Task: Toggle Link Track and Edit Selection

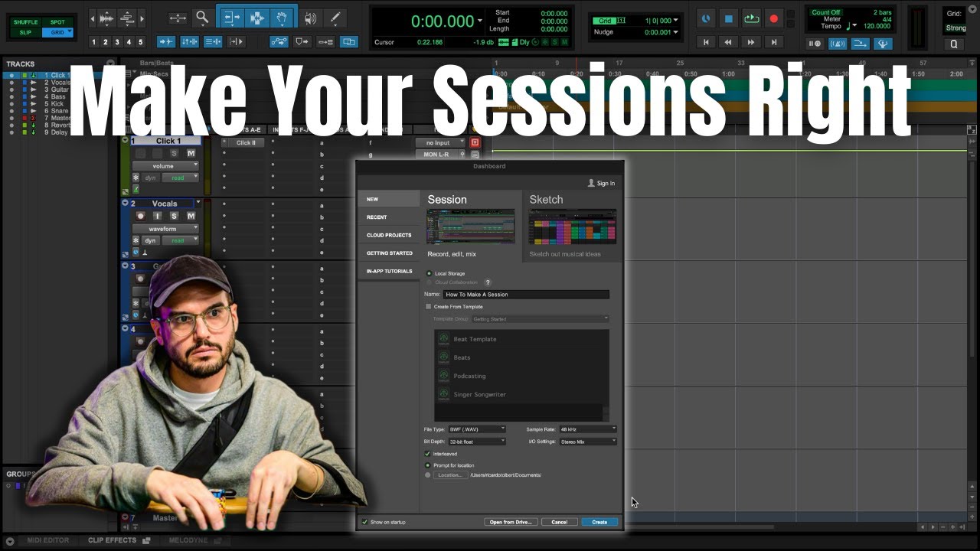Action: pyautogui.click(x=214, y=41)
